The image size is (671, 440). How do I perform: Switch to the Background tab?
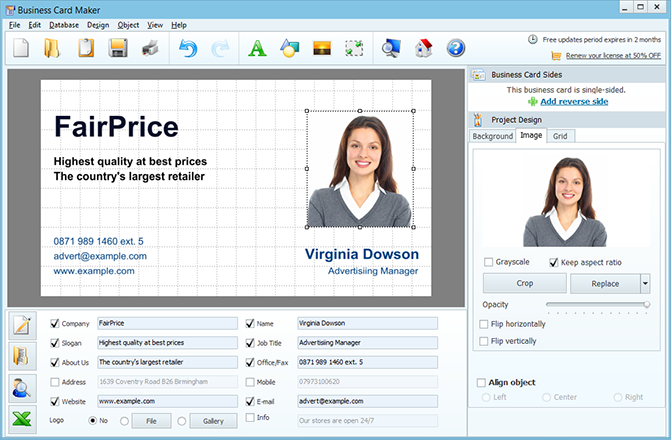tap(492, 136)
